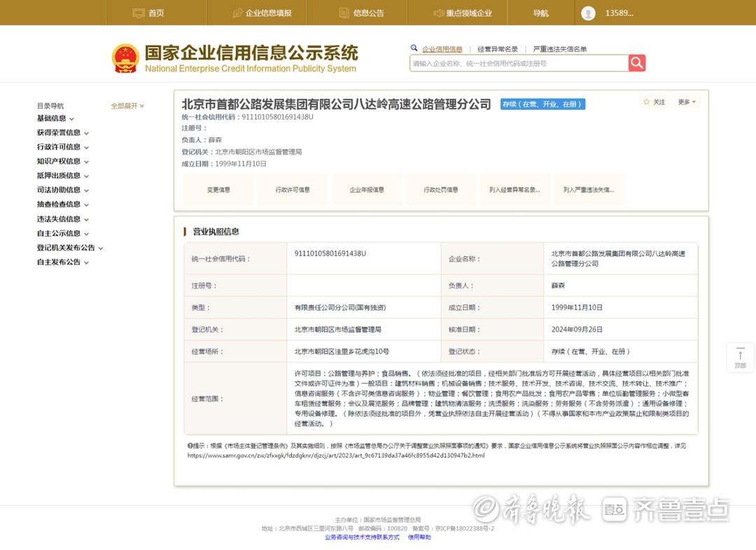Select the 经营异常名录 search tab

pos(498,49)
